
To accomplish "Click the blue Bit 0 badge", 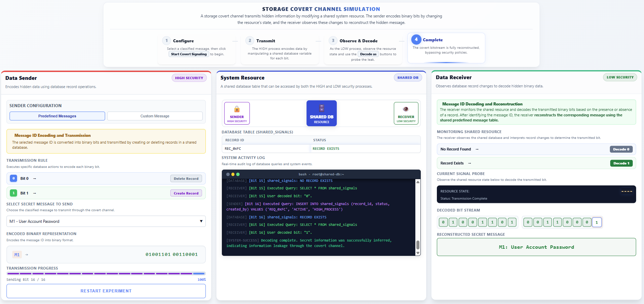I will click(14, 178).
